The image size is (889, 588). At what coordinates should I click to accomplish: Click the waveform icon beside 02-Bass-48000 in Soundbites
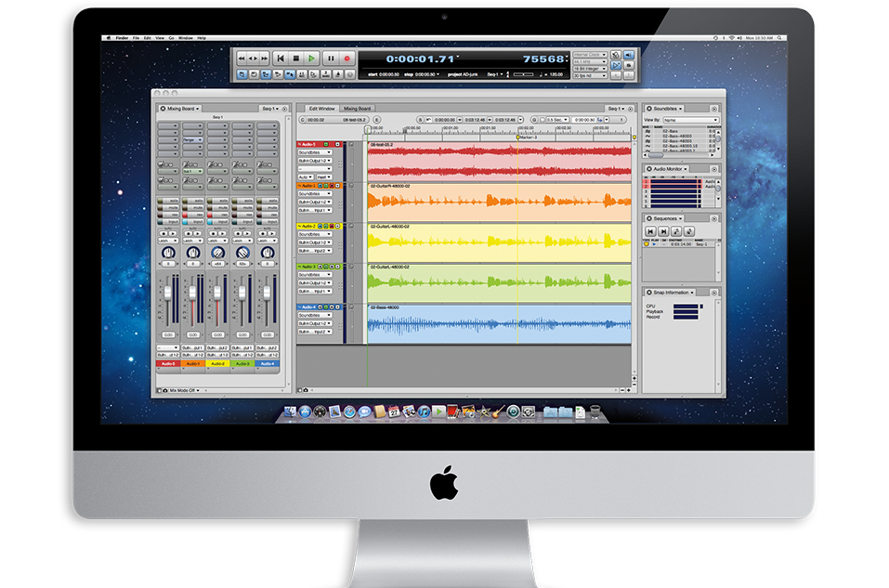point(647,137)
